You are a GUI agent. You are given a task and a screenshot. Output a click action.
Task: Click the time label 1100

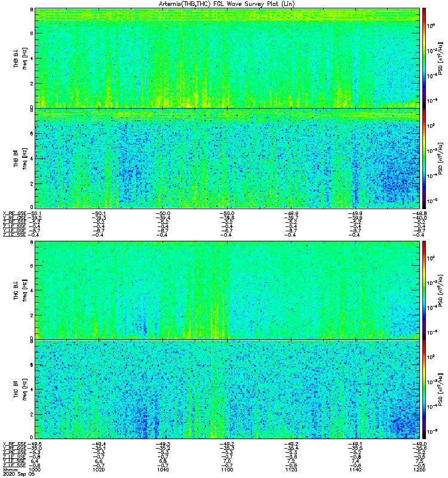227,470
